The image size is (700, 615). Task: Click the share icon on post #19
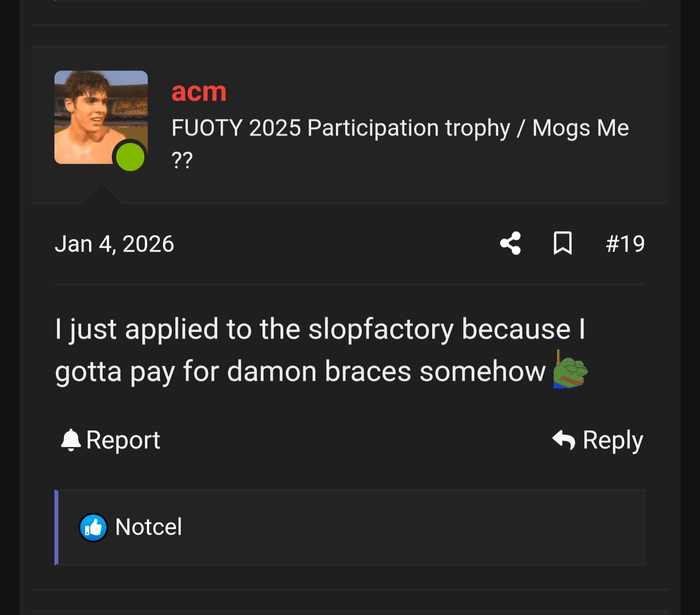pyautogui.click(x=510, y=243)
